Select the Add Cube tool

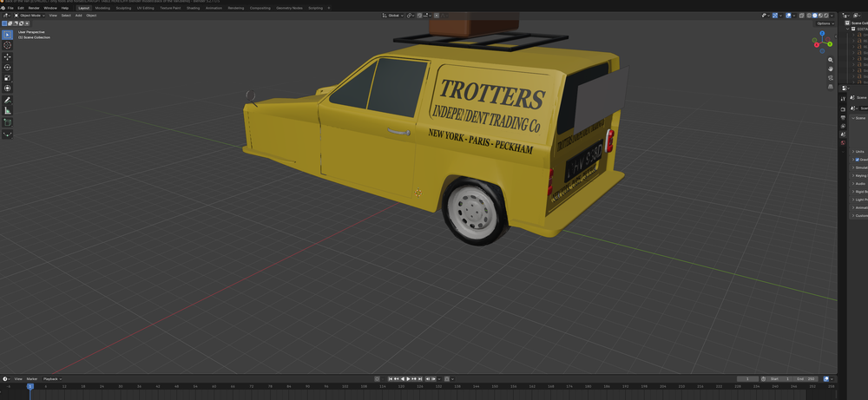tap(7, 122)
